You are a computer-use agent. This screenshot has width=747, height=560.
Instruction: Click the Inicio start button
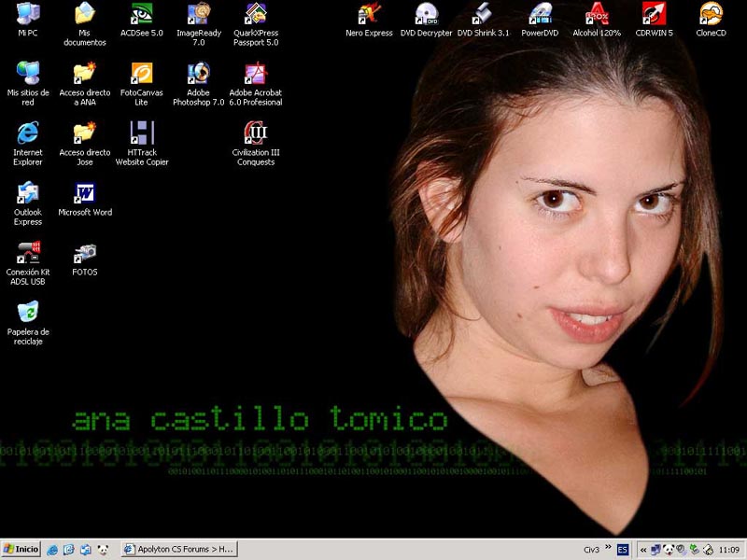pyautogui.click(x=21, y=550)
